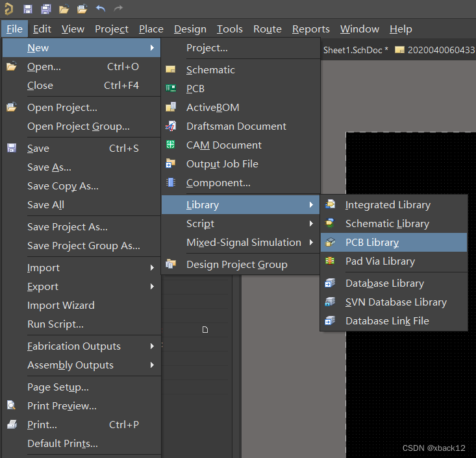The image size is (476, 458).
Task: Expand the Fabrication Outputs submenu arrow
Action: pyautogui.click(x=152, y=346)
